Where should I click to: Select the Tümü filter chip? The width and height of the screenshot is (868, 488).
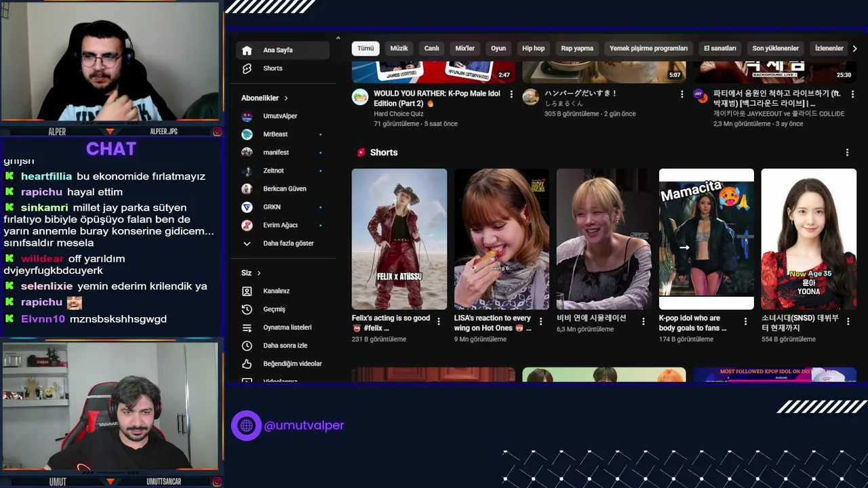tap(366, 48)
